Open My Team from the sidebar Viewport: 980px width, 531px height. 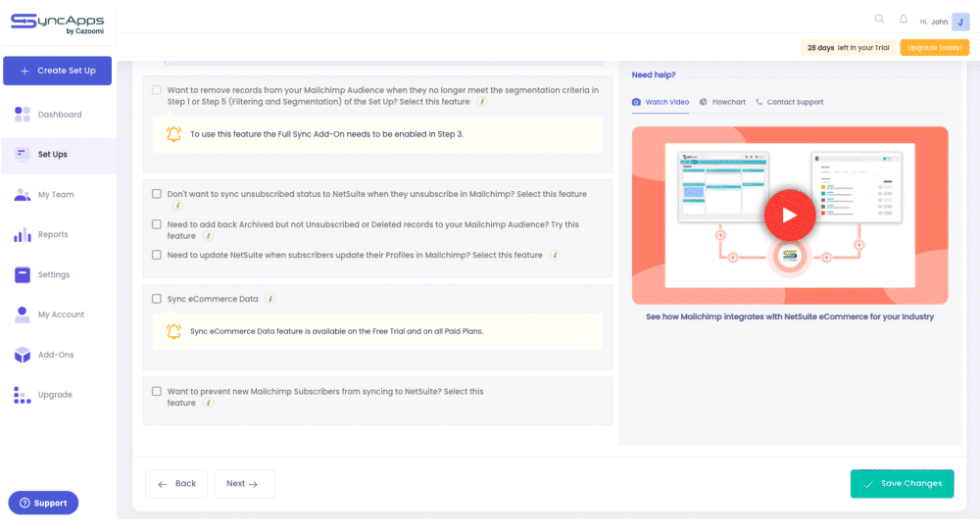(x=59, y=194)
